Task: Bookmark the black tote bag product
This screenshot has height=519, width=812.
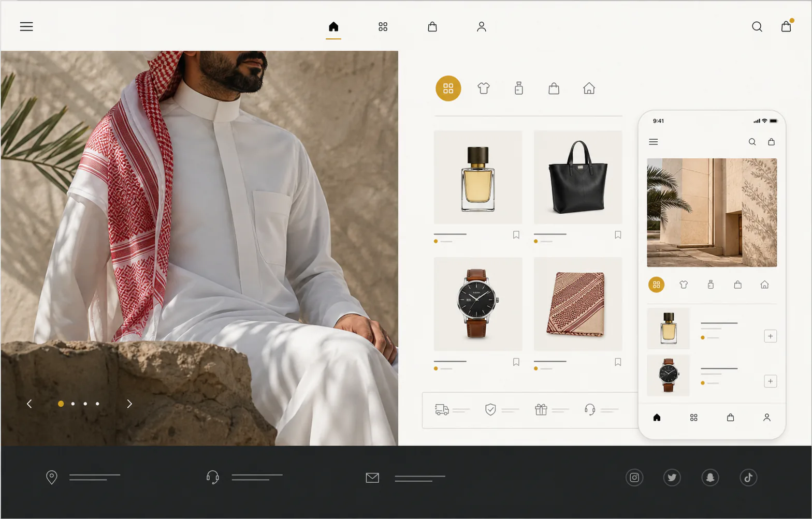Action: 618,235
